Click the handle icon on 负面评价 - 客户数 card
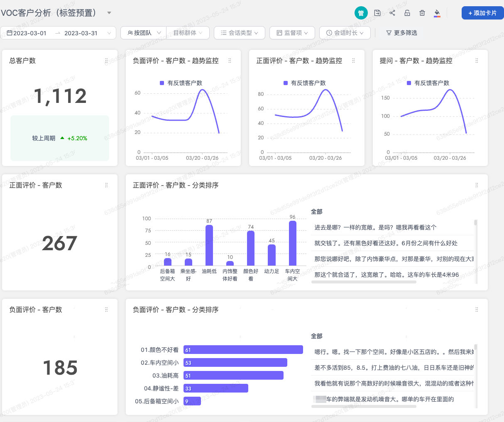Viewport: 504px width, 422px height. 106,310
